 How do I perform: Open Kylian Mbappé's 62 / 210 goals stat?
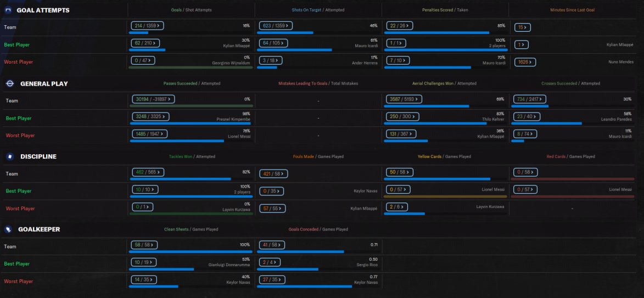[x=145, y=43]
